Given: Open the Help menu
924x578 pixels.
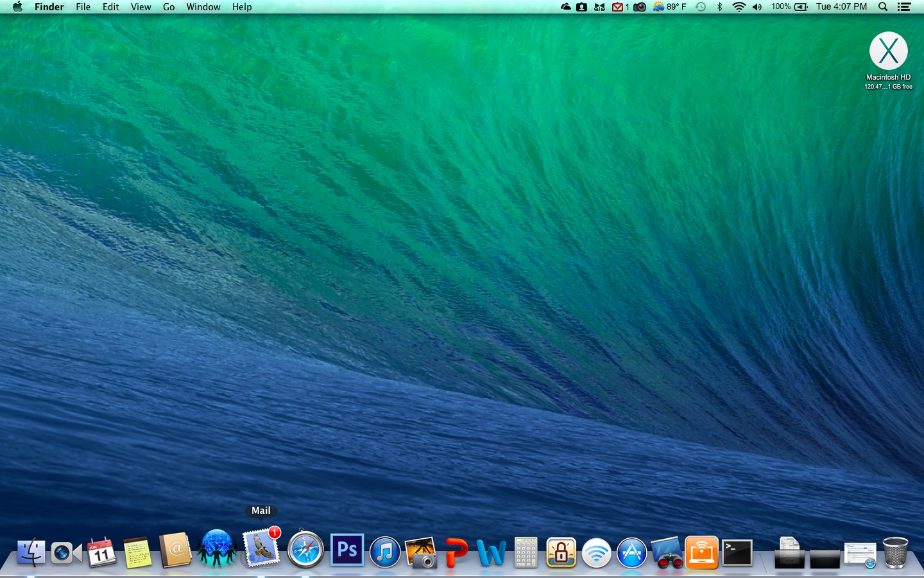Looking at the screenshot, I should pos(242,7).
